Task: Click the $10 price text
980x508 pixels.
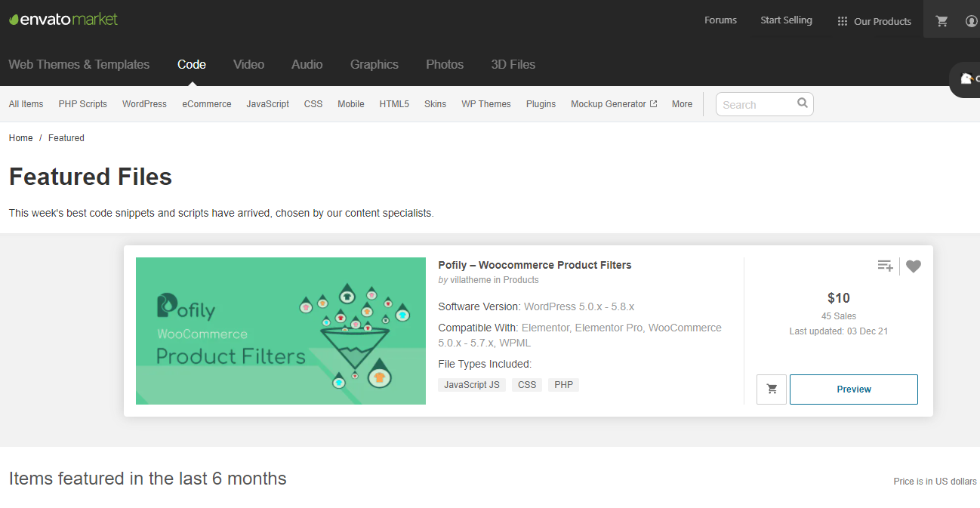Action: pos(839,298)
